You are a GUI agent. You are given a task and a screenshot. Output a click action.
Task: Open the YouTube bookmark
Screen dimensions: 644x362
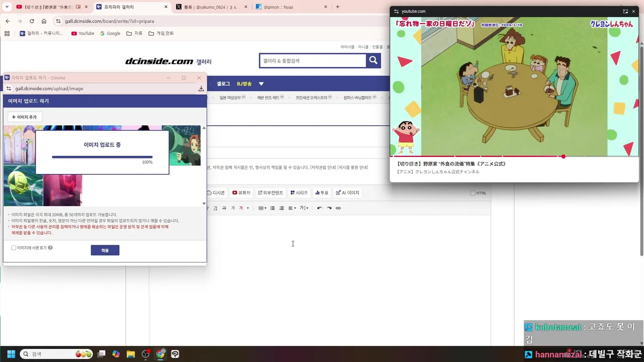point(83,33)
